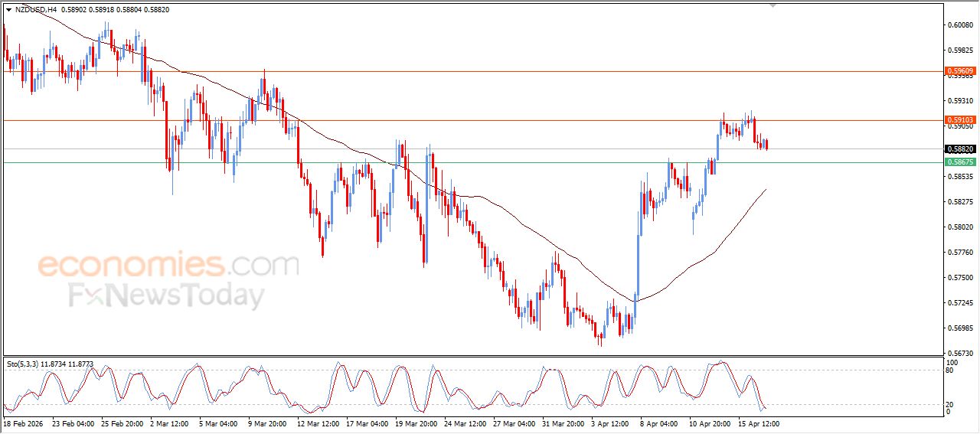Viewport: 980px width, 434px height.
Task: Click the 8 Apr 04:00 time axis label
Action: click(x=658, y=423)
